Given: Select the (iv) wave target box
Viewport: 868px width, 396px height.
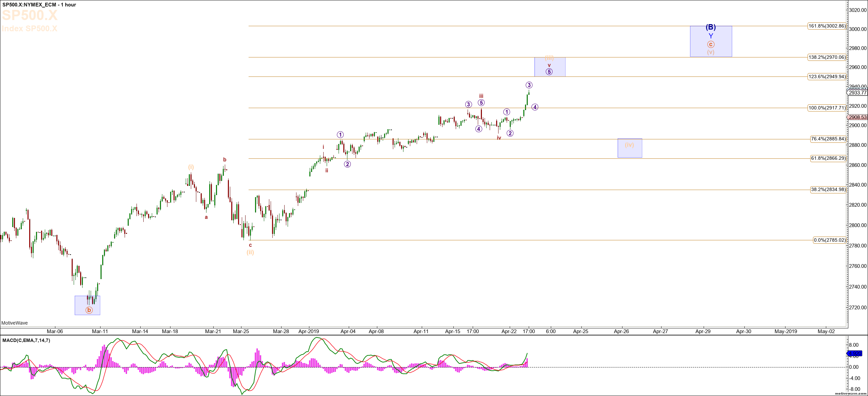Looking at the screenshot, I should [x=630, y=148].
